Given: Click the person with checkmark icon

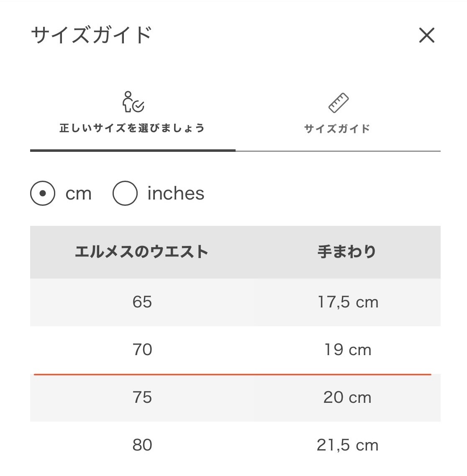Looking at the screenshot, I should (133, 102).
